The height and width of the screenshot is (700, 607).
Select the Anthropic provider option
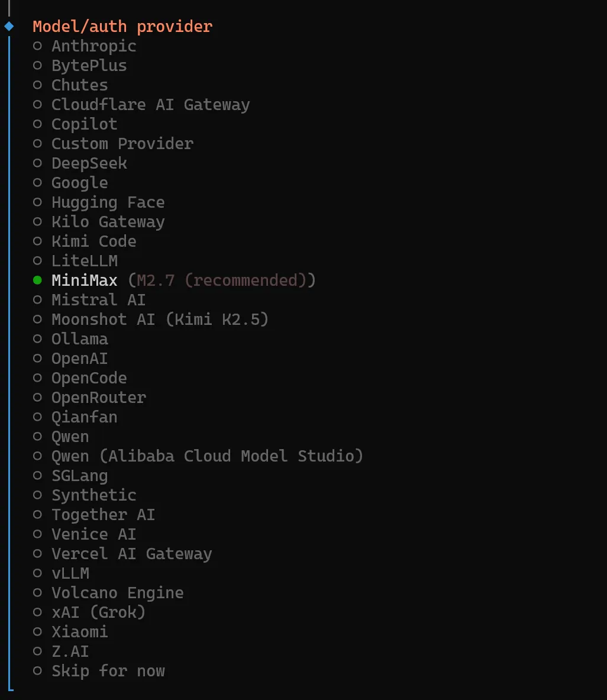point(93,46)
